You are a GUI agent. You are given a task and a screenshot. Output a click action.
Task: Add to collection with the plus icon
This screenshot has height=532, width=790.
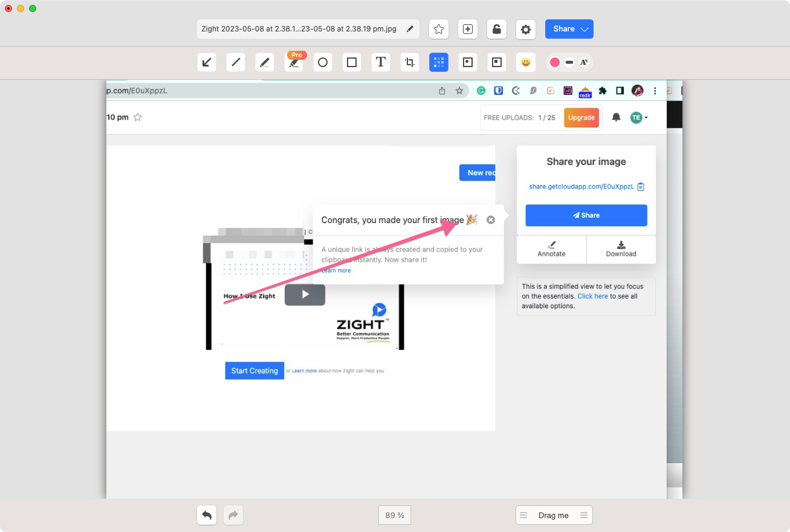click(468, 29)
